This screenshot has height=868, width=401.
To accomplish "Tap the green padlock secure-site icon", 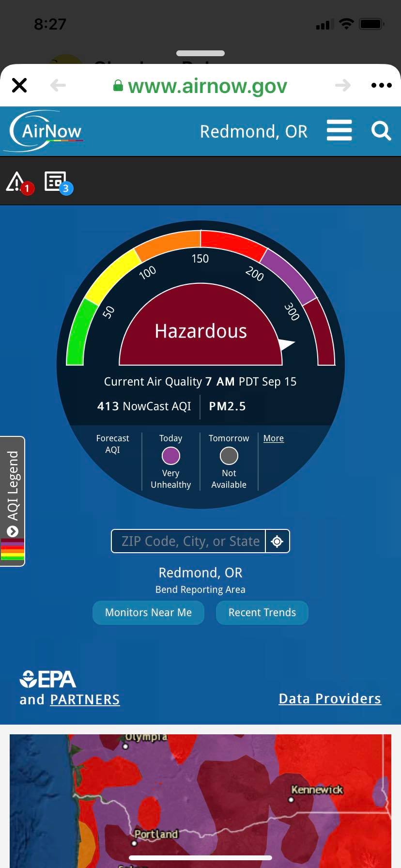I will (x=118, y=86).
